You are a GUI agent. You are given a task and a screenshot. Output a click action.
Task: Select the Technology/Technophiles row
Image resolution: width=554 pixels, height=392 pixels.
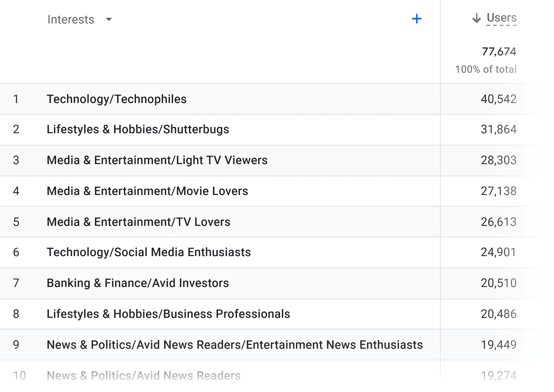pos(117,99)
